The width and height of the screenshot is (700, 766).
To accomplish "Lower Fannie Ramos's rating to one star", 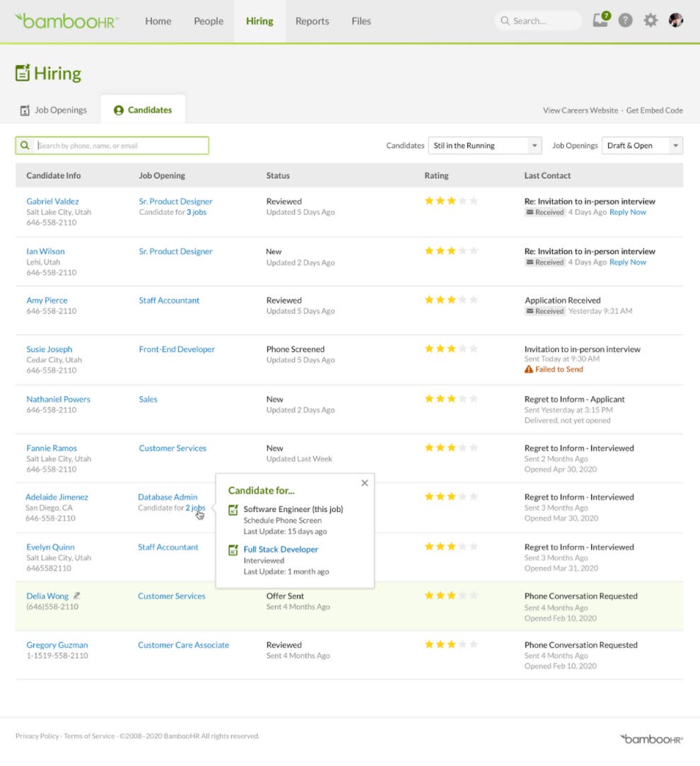I will coord(429,447).
